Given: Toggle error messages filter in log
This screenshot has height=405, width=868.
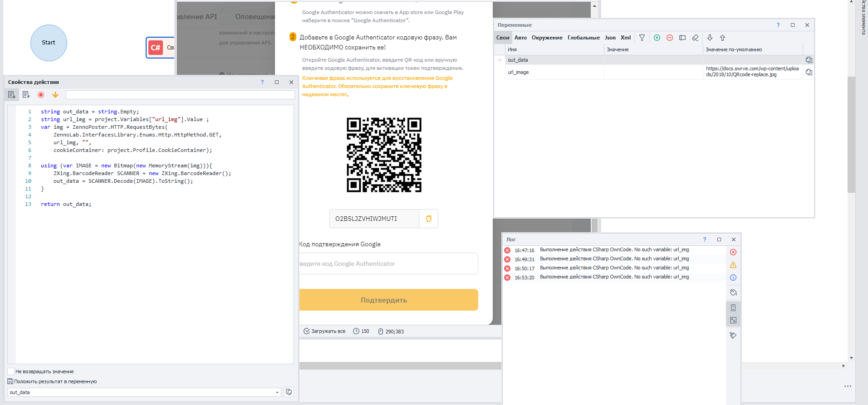Looking at the screenshot, I should 733,252.
